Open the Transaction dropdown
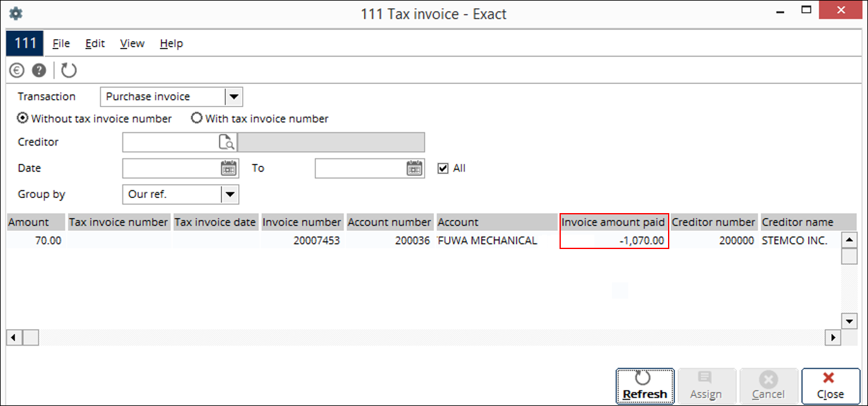 233,96
